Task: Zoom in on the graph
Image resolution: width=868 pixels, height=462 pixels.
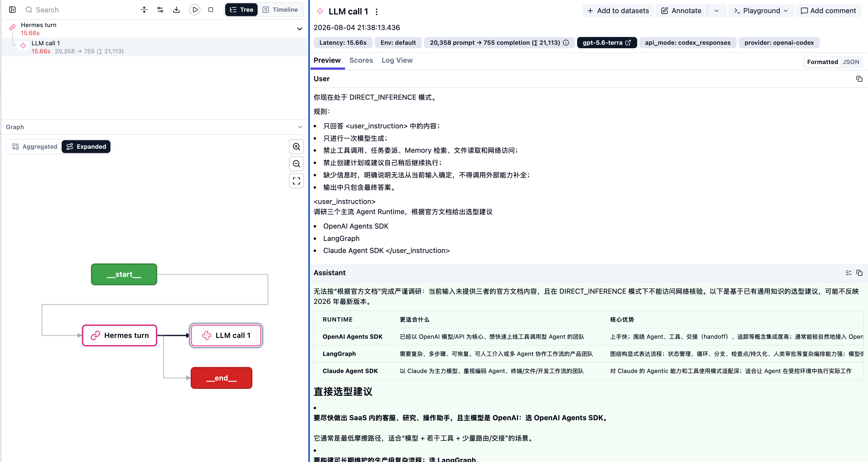Action: [296, 147]
